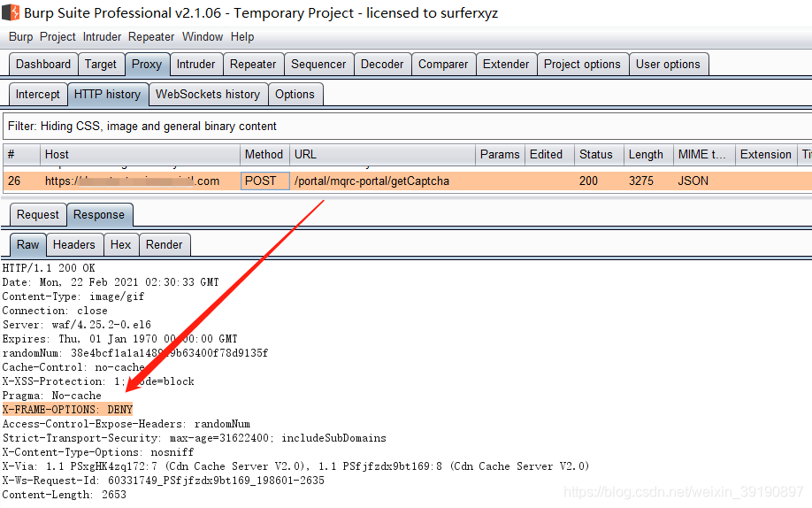Switch to the Intercept sub-tab
Viewport: 812px width, 508px height.
pyautogui.click(x=38, y=95)
